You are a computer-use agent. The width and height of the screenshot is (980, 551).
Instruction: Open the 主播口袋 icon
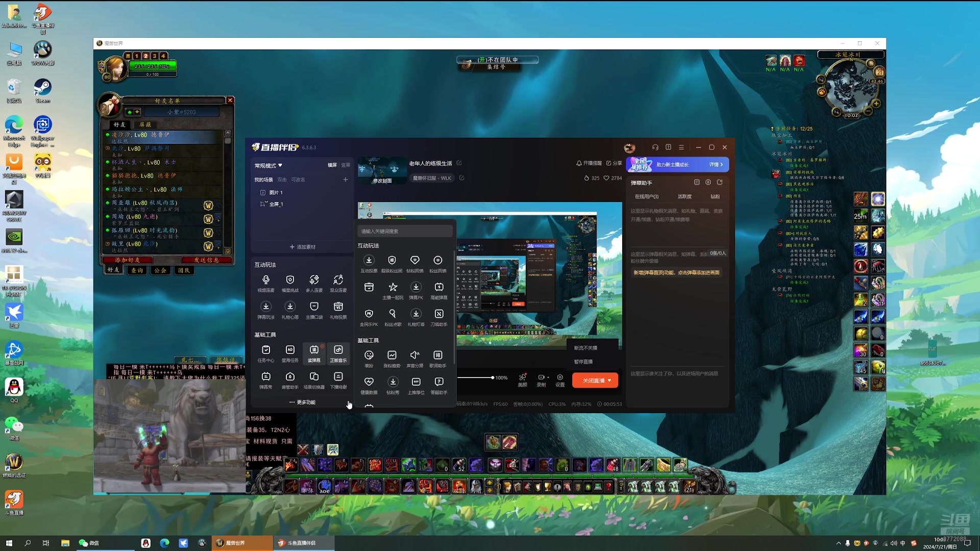point(314,310)
